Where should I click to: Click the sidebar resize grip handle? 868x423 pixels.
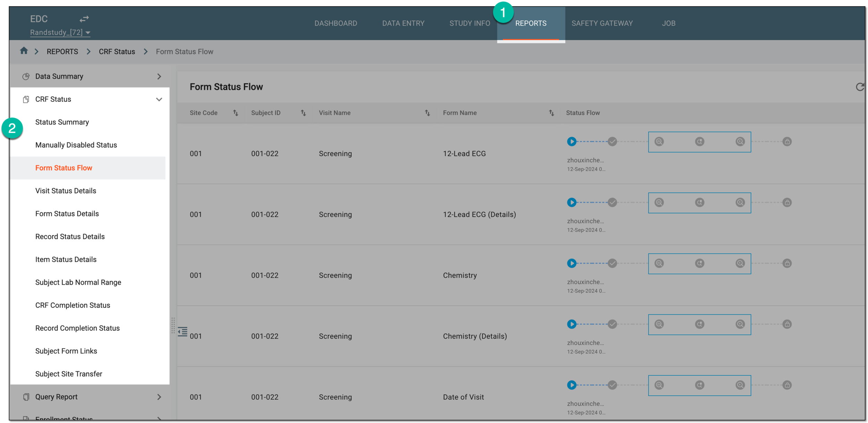[x=173, y=325]
